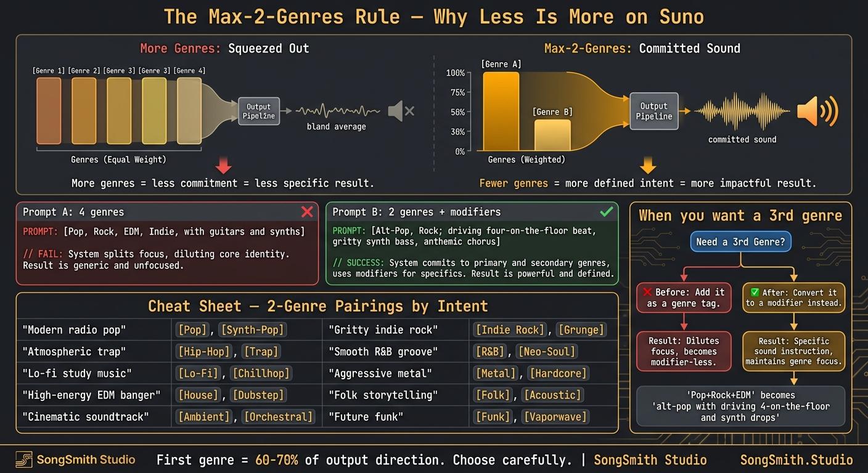The width and height of the screenshot is (868, 473).
Task: Click the short Genre B bar
Action: pyautogui.click(x=552, y=135)
